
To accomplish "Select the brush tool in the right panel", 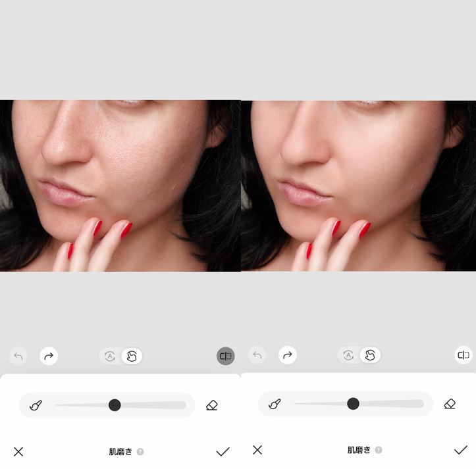I will (275, 403).
